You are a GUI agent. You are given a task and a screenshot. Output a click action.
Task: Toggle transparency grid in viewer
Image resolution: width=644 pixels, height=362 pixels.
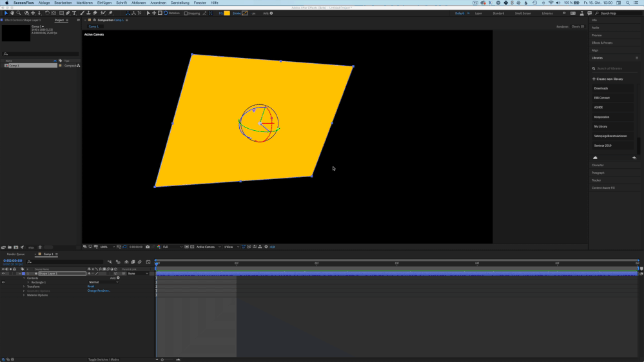point(192,247)
